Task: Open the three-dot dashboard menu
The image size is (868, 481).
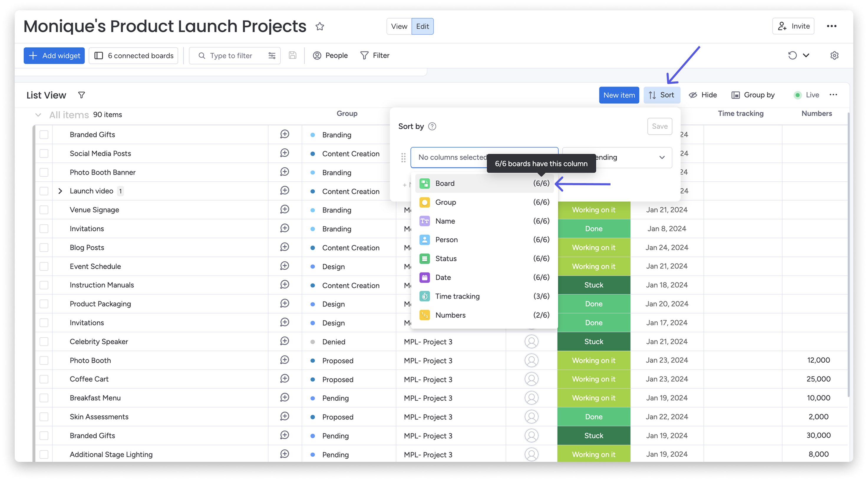Action: [831, 26]
